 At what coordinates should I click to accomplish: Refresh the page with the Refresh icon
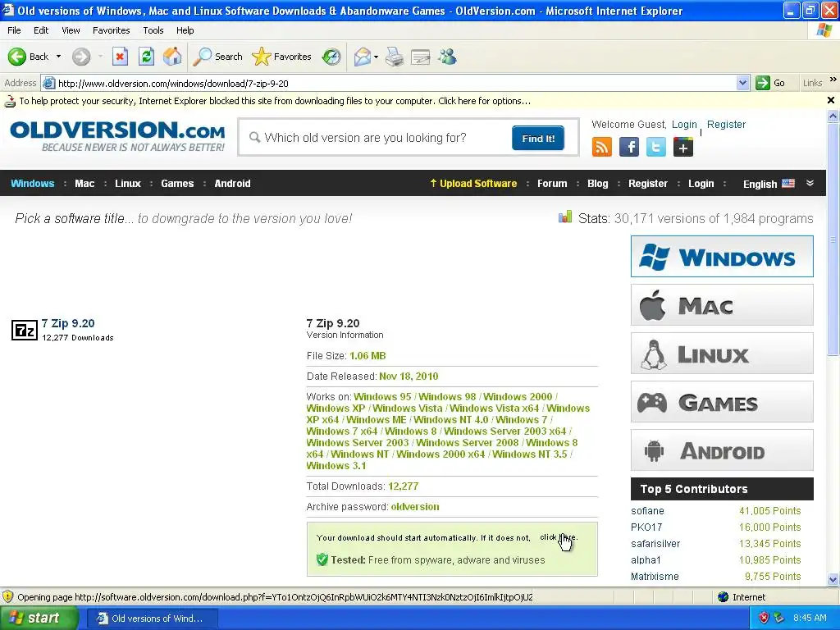pos(146,57)
